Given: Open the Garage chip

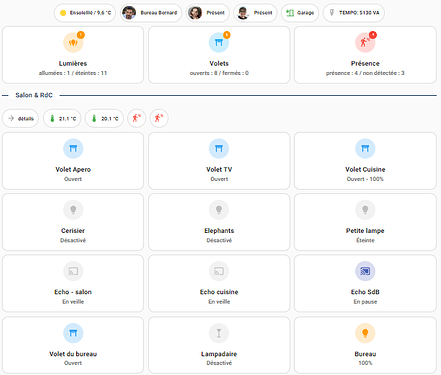Looking at the screenshot, I should (x=300, y=13).
